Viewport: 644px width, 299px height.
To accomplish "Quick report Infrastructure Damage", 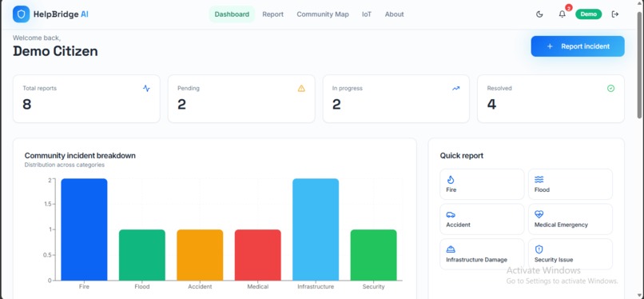I will pos(482,253).
